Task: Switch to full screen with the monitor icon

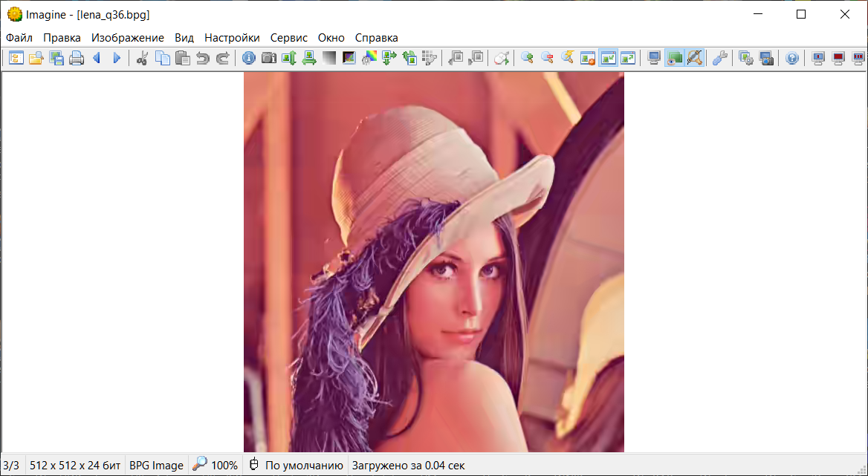Action: click(654, 57)
